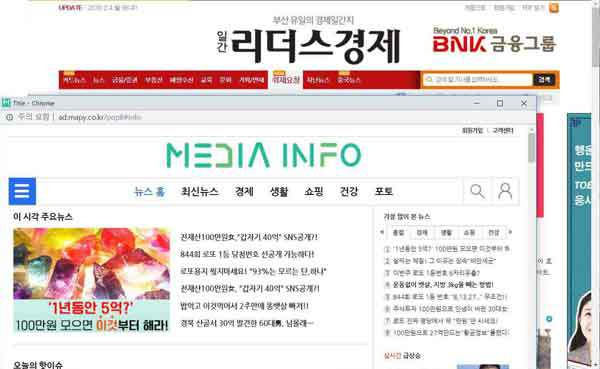Select the 쇼핑 tab in the most-viewed news box

(470, 232)
